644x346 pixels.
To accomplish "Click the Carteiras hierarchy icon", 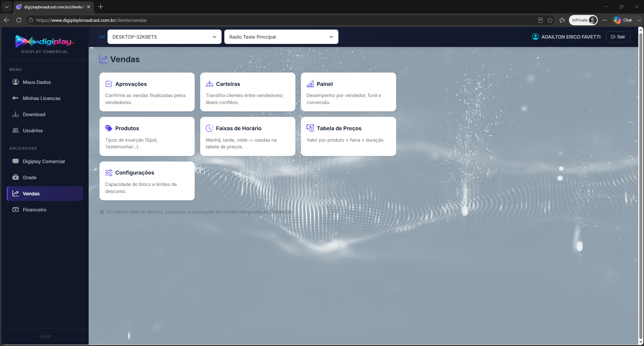I will [210, 84].
